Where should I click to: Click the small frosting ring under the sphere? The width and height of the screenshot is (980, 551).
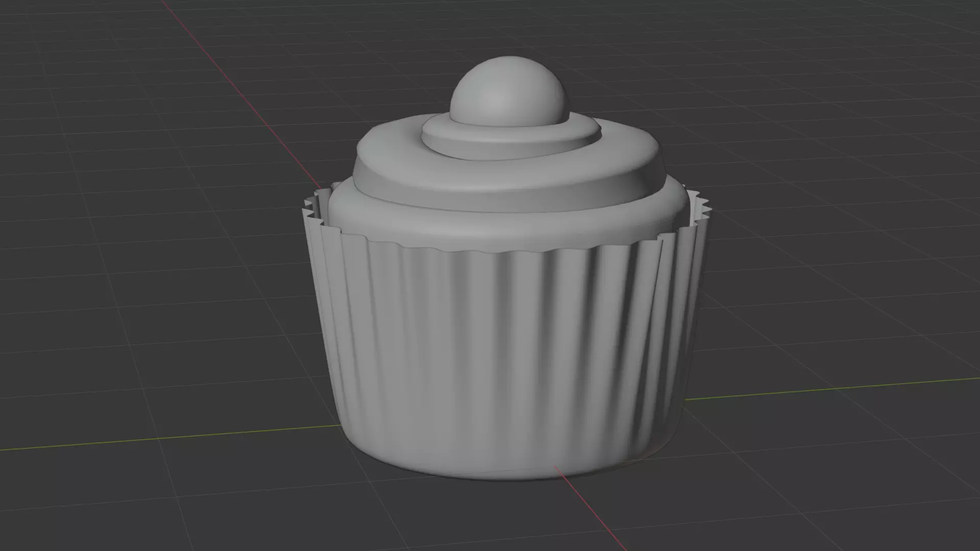[x=510, y=137]
